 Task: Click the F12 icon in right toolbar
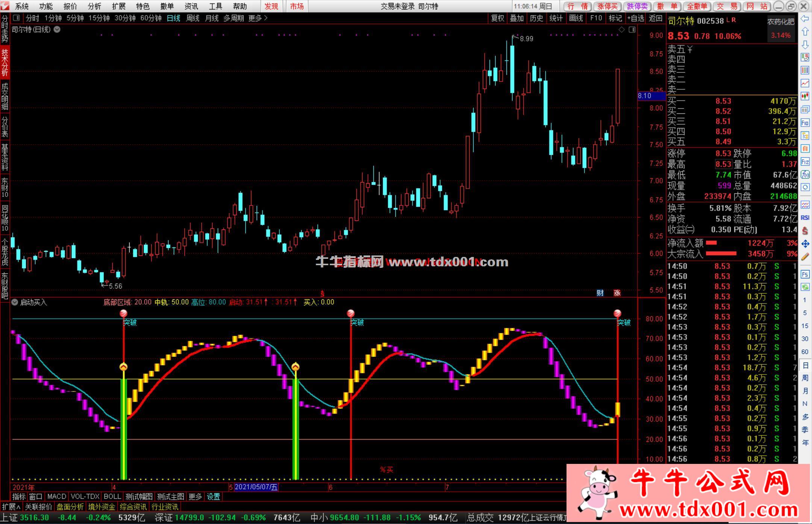(x=805, y=162)
